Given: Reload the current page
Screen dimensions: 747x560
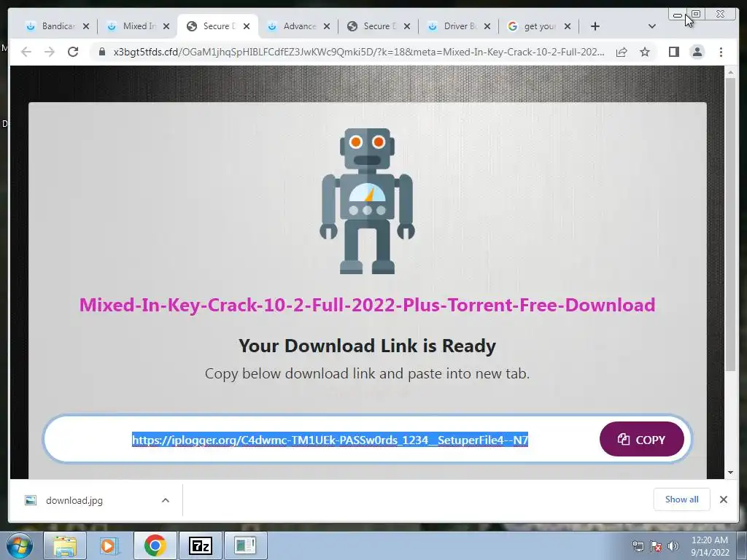Looking at the screenshot, I should [73, 52].
